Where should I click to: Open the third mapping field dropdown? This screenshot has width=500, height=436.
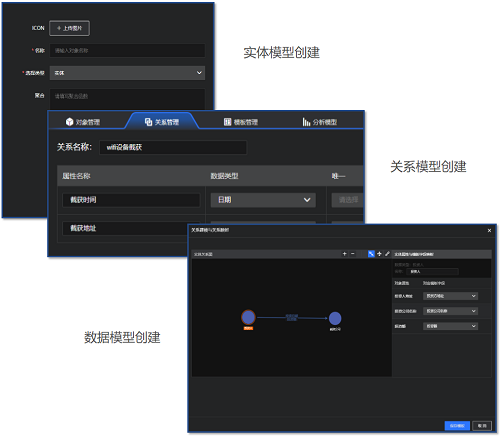click(450, 326)
